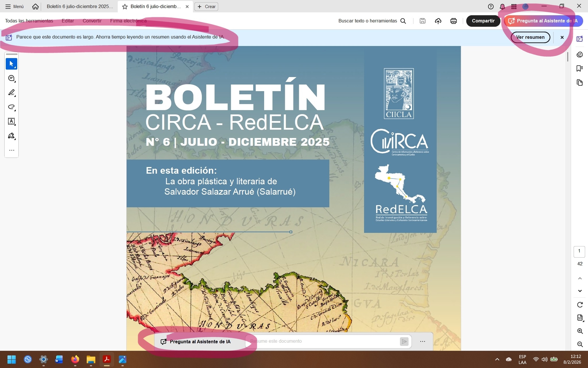This screenshot has width=588, height=368.
Task: Expand more tools ellipsis in left toolbar
Action: (x=11, y=150)
